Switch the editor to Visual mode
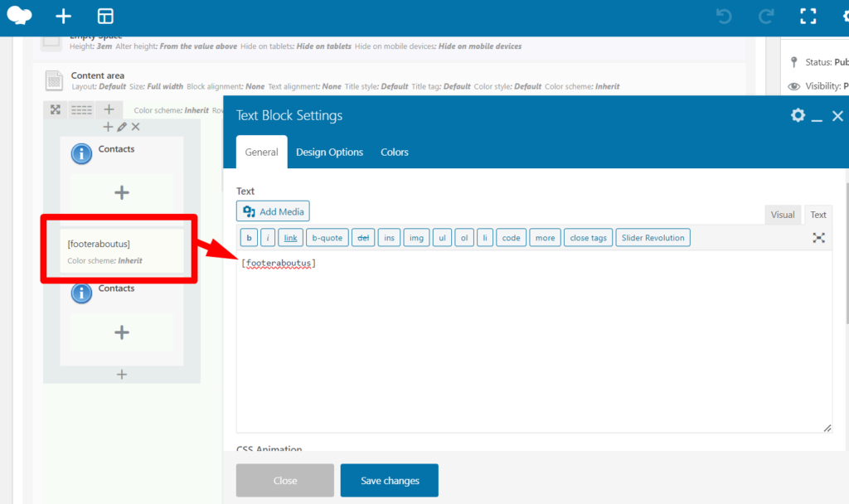 [783, 214]
